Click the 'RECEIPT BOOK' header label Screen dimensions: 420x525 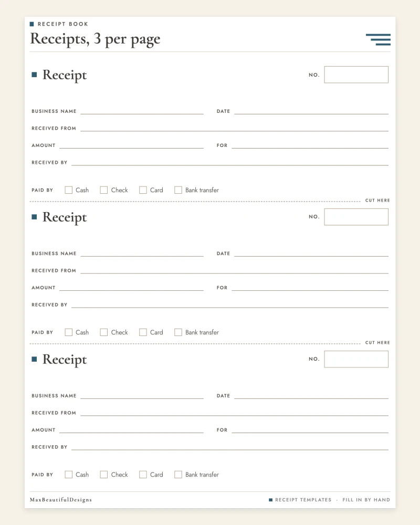[x=63, y=24]
